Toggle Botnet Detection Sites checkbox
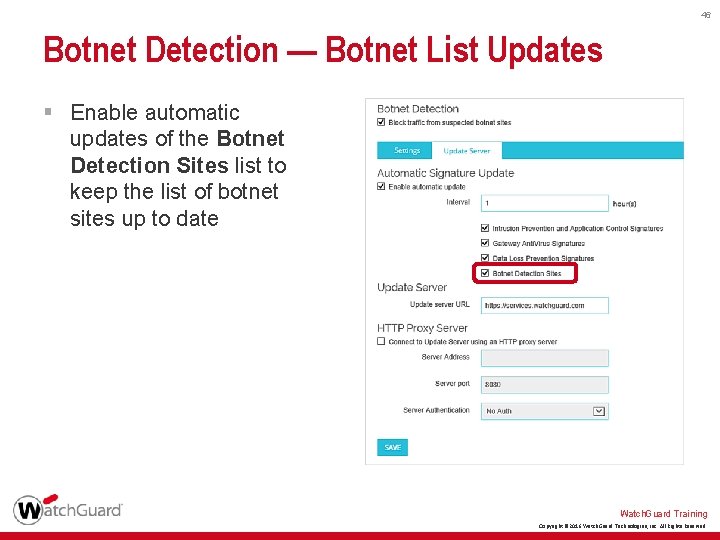Screen dimensions: 720x540 click(x=485, y=273)
